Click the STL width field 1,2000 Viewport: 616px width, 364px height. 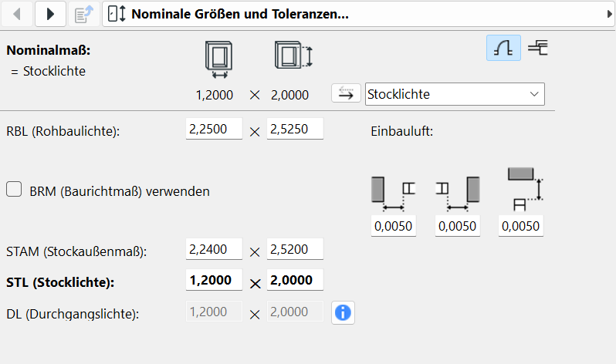pyautogui.click(x=214, y=281)
